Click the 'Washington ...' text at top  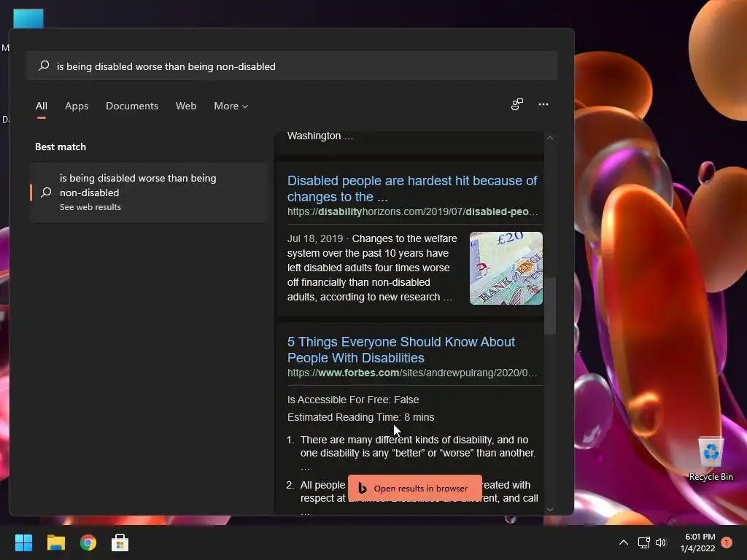320,136
